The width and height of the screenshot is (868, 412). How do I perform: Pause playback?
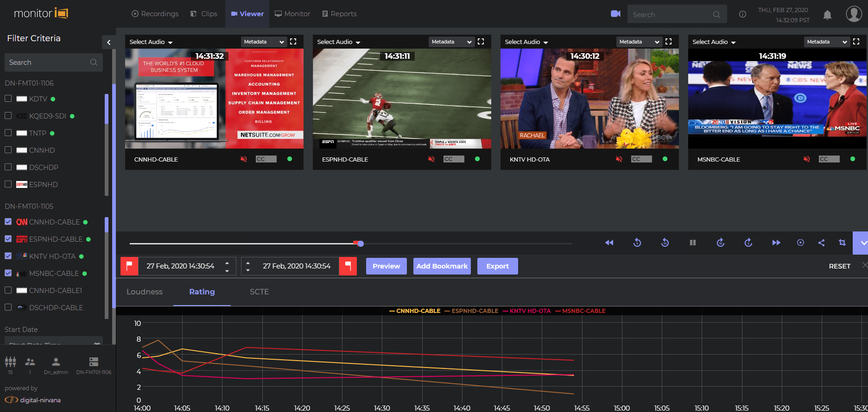coord(693,243)
